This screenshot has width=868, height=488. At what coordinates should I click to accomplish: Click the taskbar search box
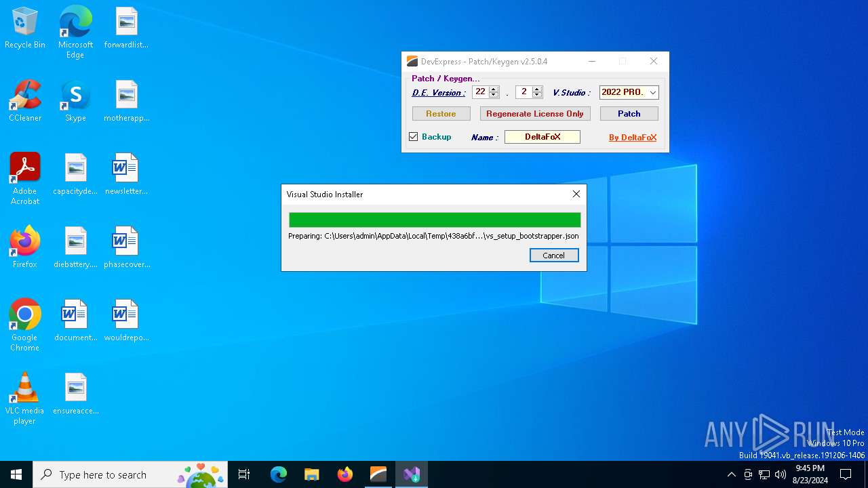click(x=130, y=474)
